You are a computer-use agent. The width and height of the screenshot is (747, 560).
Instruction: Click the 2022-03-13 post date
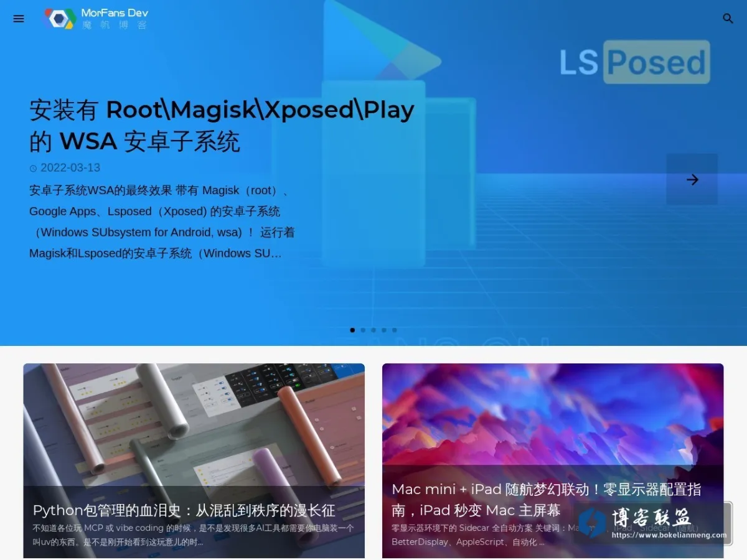[65, 168]
